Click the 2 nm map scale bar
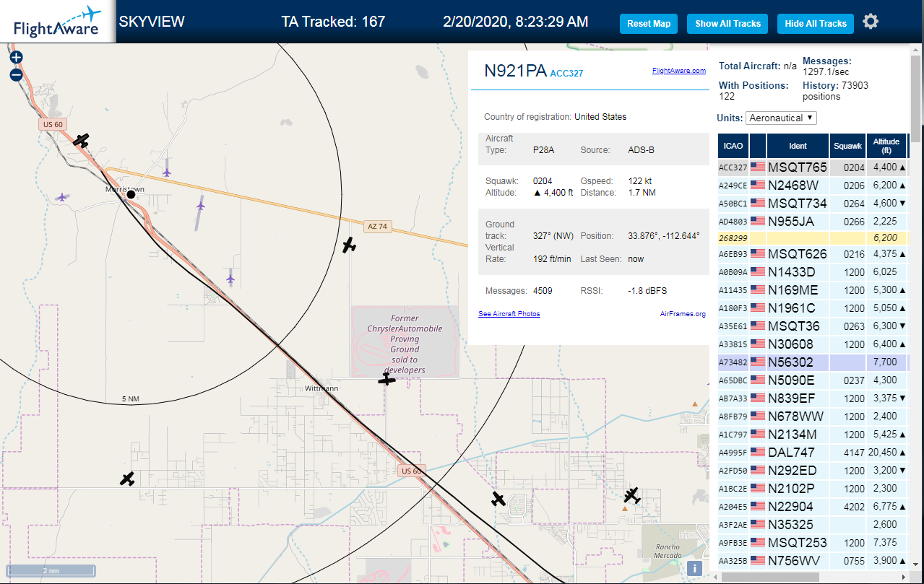The image size is (924, 584). 51,570
